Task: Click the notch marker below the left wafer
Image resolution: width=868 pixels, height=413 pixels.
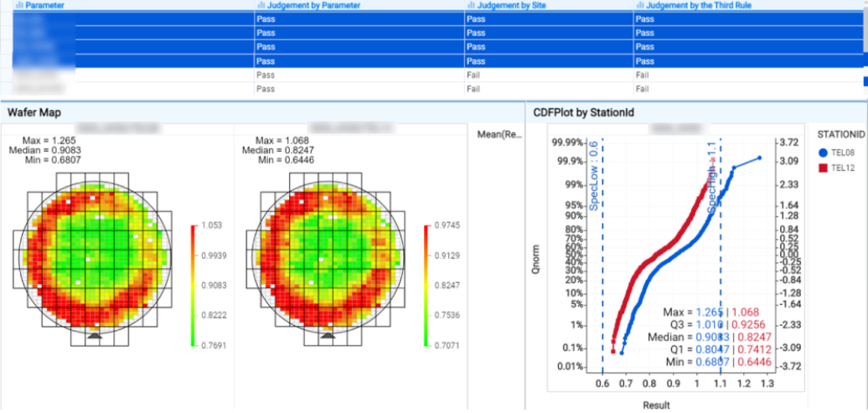Action: [x=94, y=335]
